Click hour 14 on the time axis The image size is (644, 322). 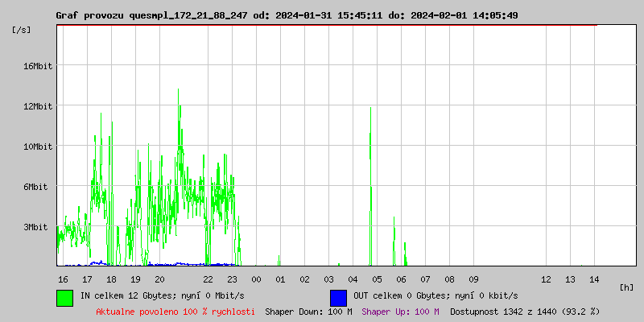click(594, 279)
